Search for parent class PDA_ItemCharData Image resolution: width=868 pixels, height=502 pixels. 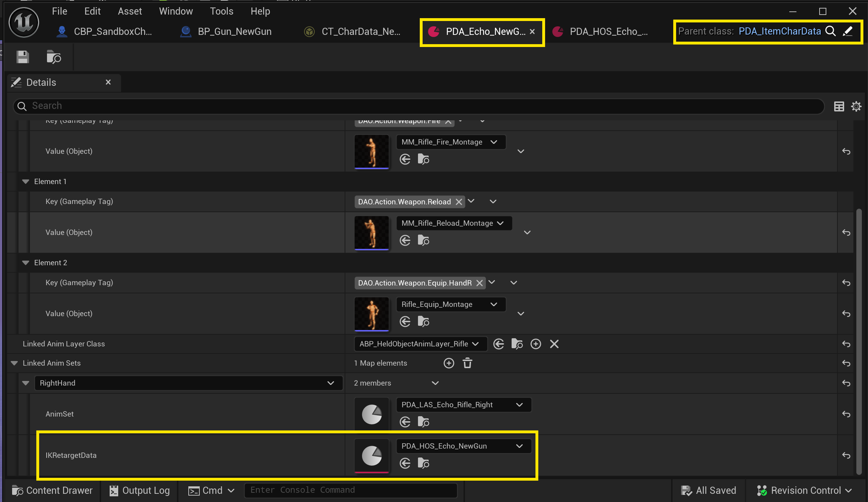click(x=830, y=31)
